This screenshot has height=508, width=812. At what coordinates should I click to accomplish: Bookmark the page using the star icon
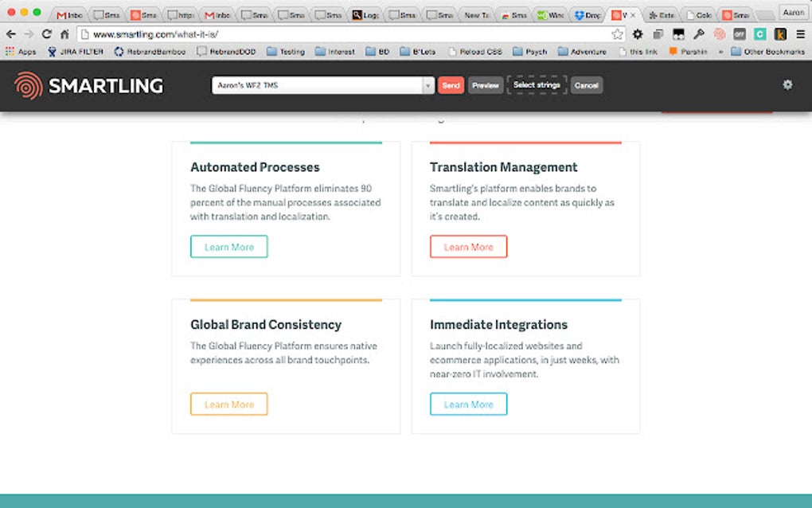coord(615,35)
